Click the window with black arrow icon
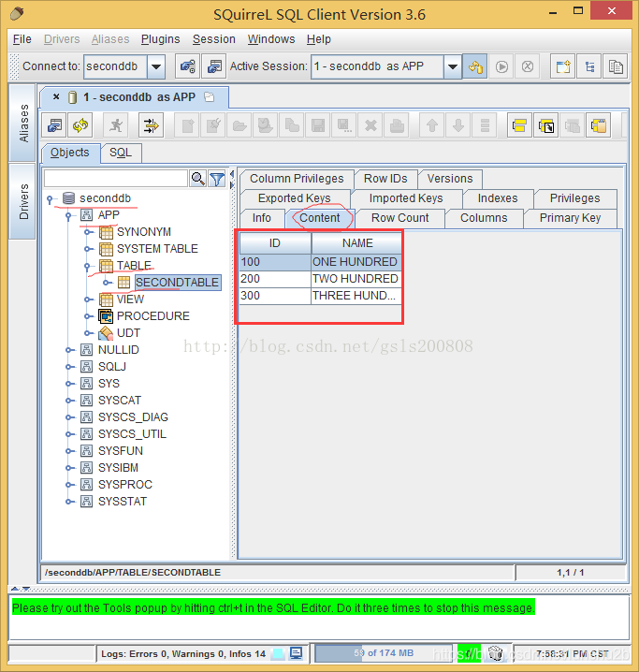The image size is (639, 672). click(x=546, y=125)
